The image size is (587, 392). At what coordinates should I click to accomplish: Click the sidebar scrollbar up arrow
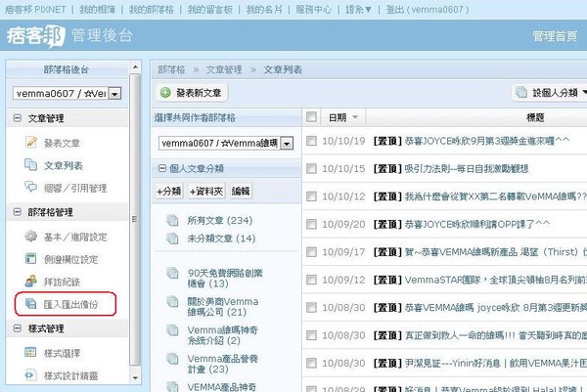(136, 67)
